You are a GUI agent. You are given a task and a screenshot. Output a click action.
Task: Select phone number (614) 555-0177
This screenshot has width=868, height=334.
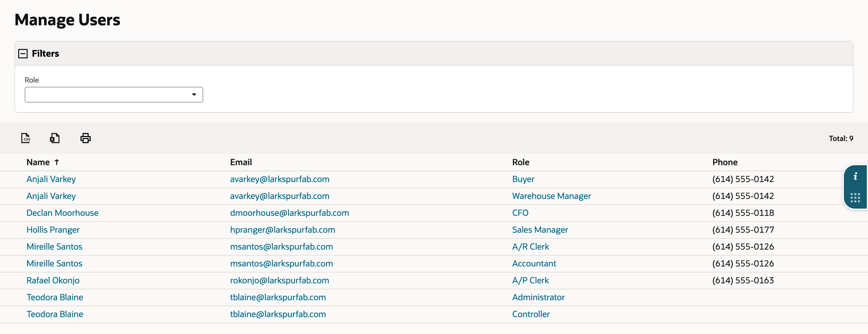click(x=743, y=230)
